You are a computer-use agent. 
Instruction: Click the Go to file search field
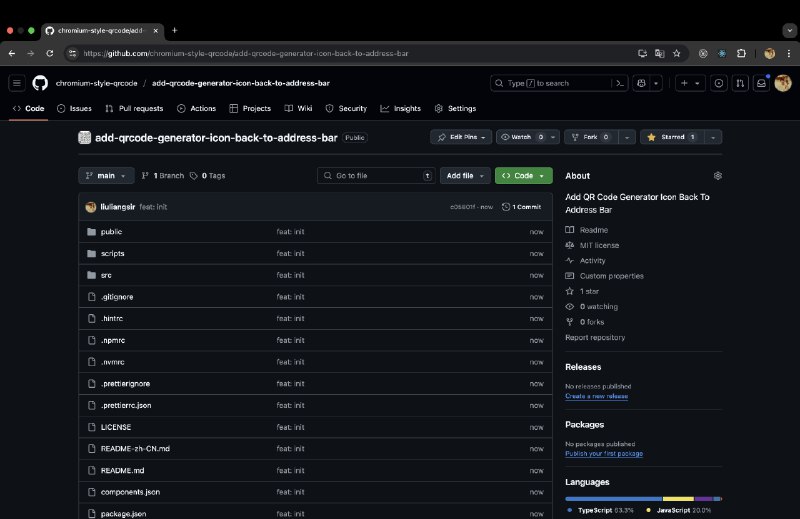coord(375,175)
